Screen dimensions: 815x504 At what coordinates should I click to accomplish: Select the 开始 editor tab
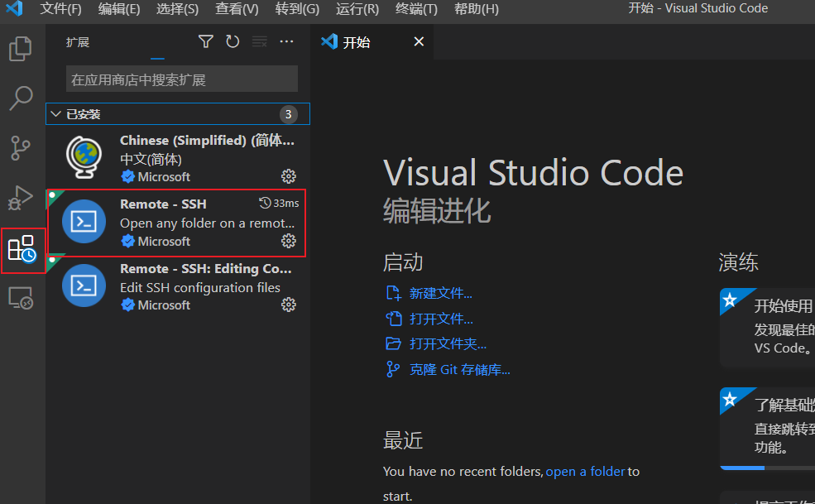372,41
